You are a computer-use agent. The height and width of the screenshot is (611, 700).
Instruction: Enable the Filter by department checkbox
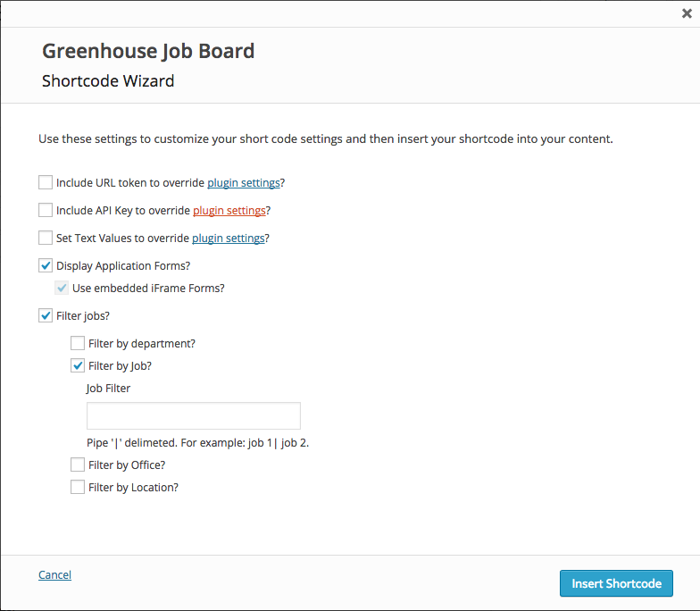(78, 343)
